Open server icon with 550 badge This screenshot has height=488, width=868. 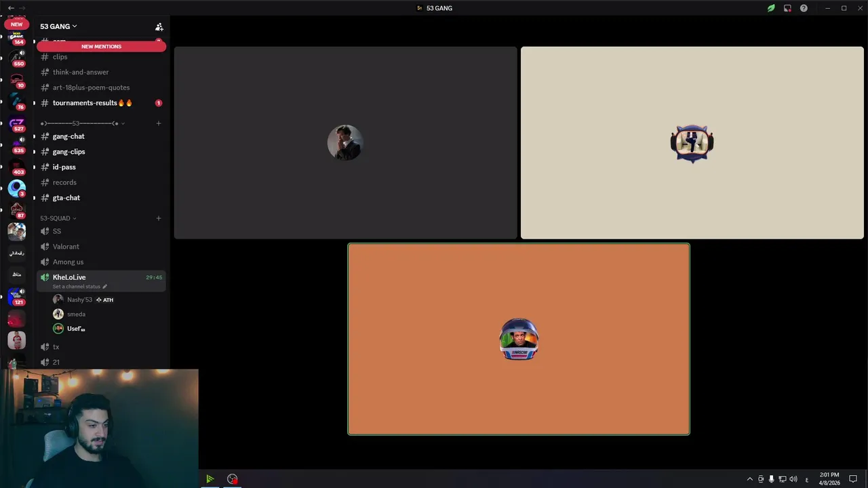(16, 58)
